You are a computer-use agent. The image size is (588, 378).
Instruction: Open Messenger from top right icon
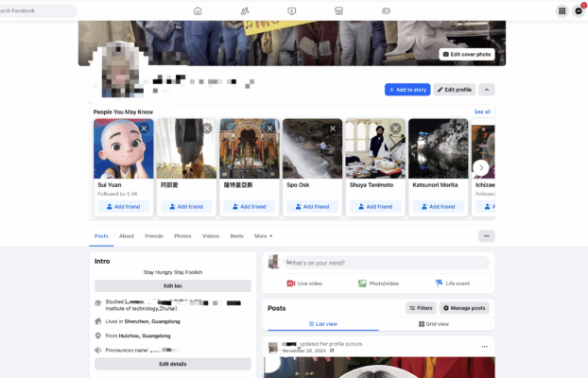[579, 10]
